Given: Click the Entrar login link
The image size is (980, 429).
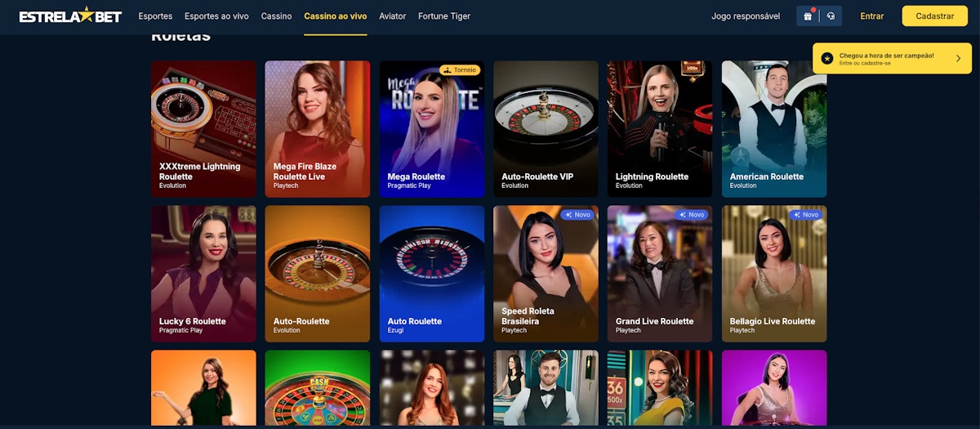Looking at the screenshot, I should (x=872, y=16).
